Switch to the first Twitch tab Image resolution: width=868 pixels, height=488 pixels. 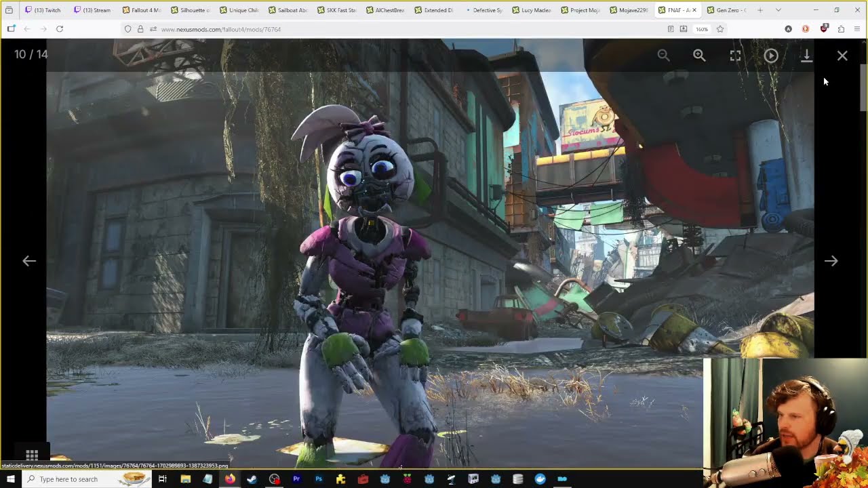(43, 10)
